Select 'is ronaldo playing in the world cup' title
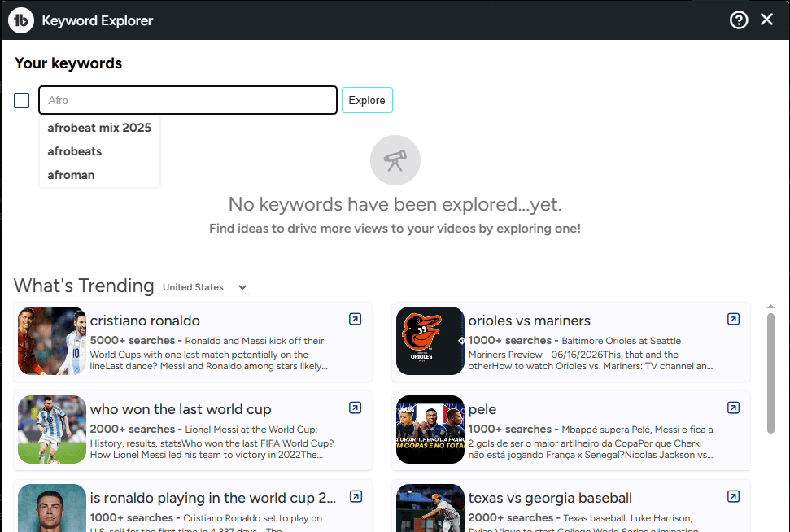790x532 pixels. coord(212,498)
